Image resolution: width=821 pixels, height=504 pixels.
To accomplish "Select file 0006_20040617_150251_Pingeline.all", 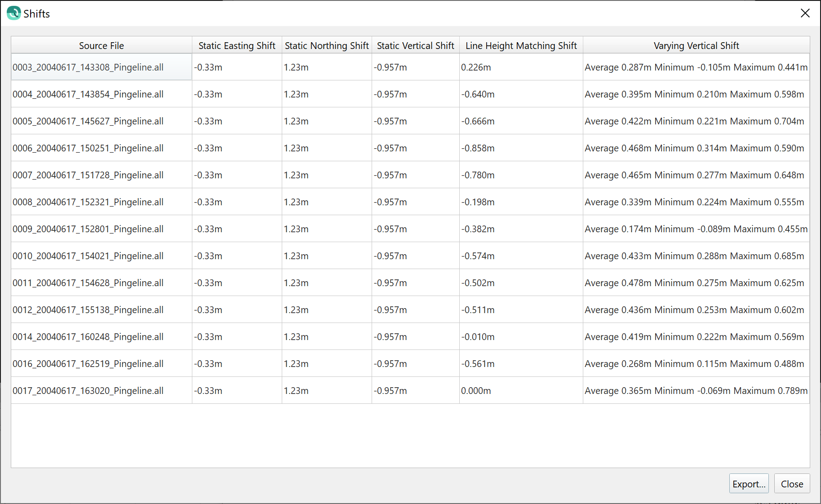I will (x=88, y=148).
